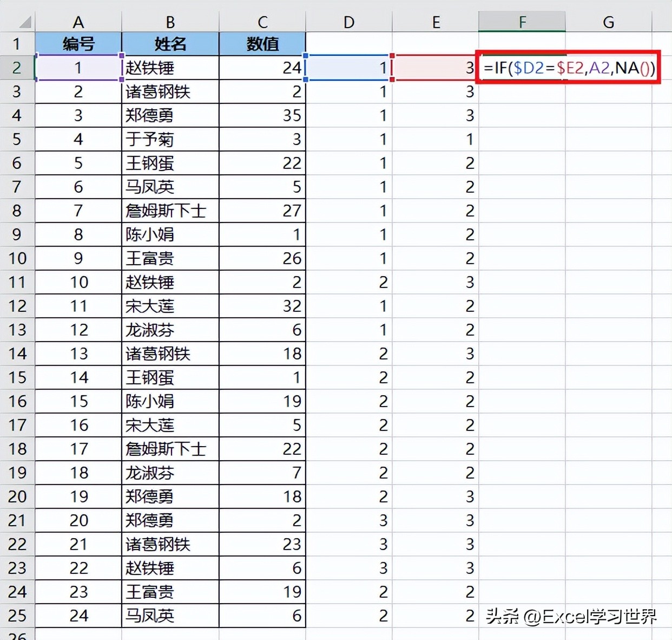Select the 编号 header cell
672x640 pixels.
pos(78,44)
